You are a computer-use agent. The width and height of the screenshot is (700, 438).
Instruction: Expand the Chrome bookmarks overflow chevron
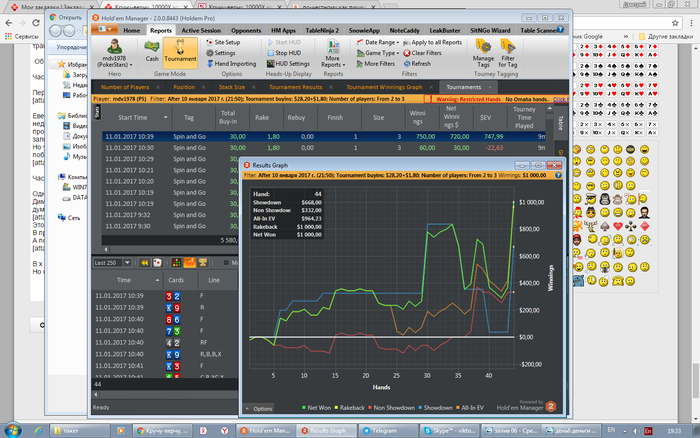tap(626, 36)
